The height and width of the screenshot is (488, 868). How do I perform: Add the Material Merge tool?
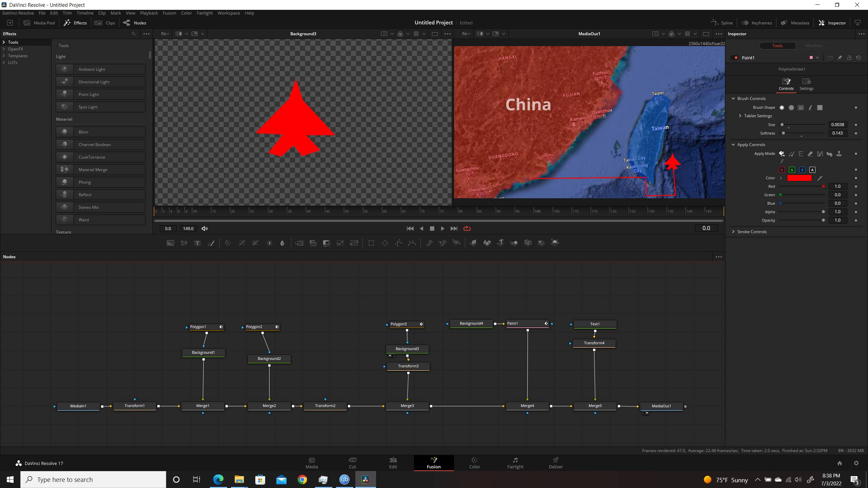pos(101,169)
